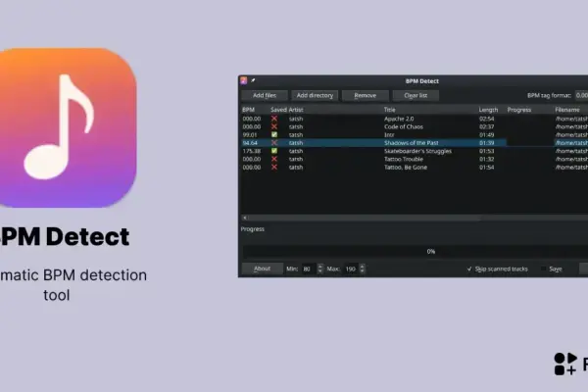Click the red X saved icon for Tattoo Trouble
The image size is (588, 392).
(274, 159)
